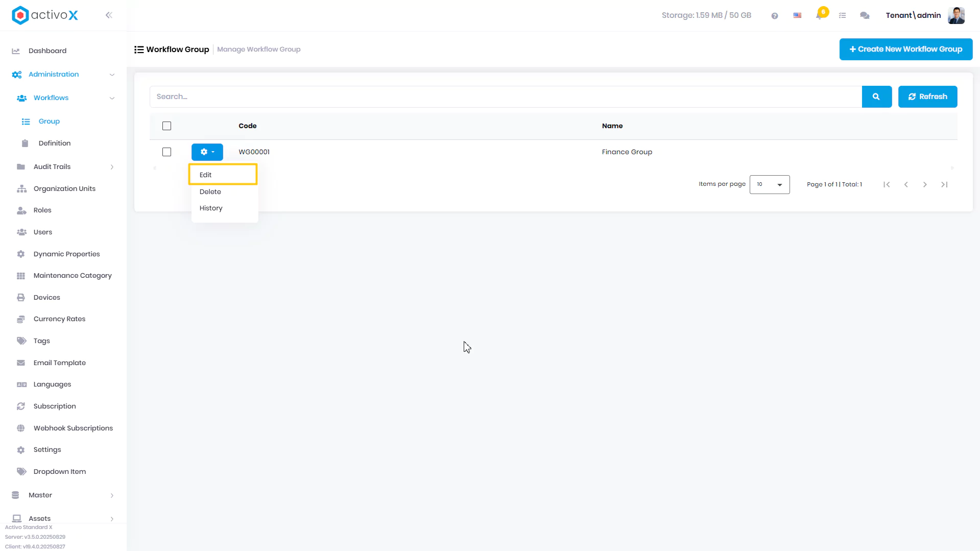This screenshot has height=551, width=980.
Task: Sort by the Code column header
Action: (x=248, y=126)
